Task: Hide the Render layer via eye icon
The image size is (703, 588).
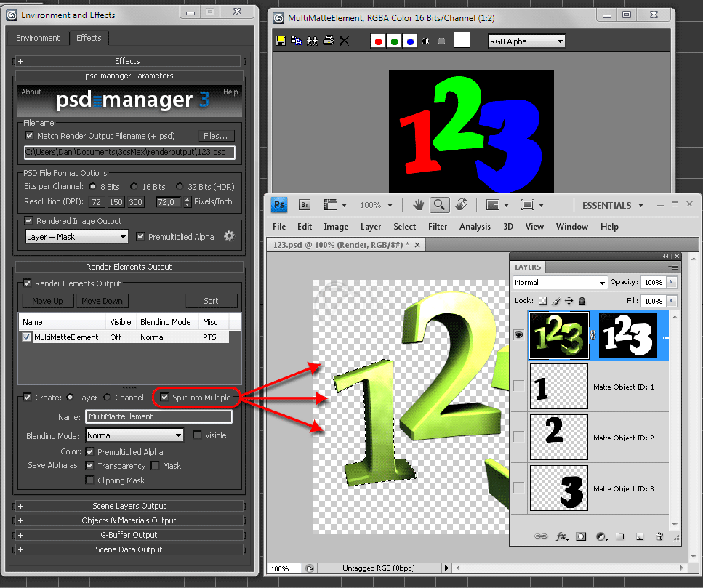Action: click(x=519, y=335)
